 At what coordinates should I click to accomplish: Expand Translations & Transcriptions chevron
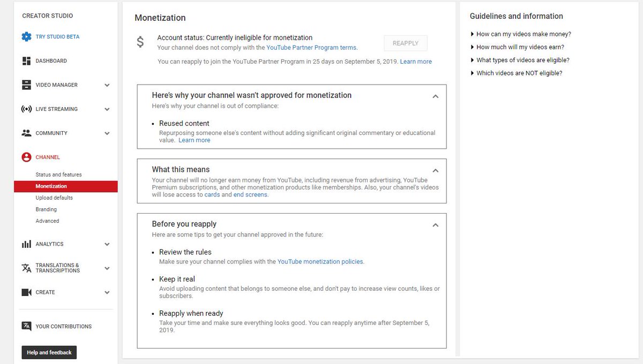click(107, 268)
